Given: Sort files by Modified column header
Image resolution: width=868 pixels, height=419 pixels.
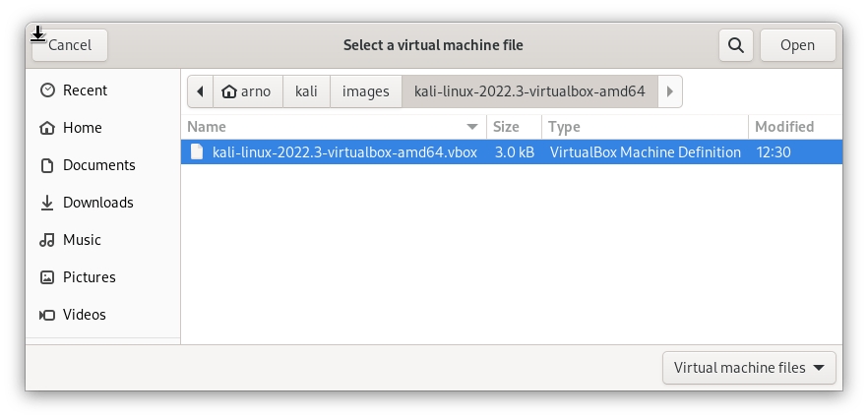Looking at the screenshot, I should pyautogui.click(x=784, y=127).
